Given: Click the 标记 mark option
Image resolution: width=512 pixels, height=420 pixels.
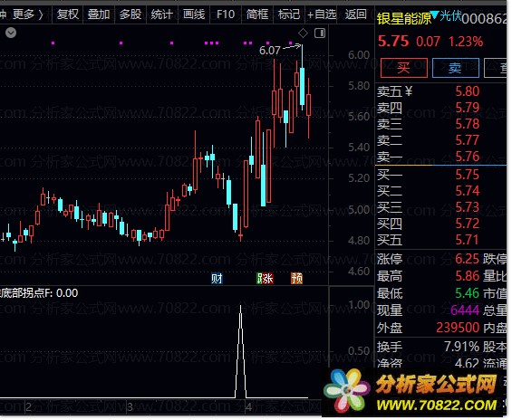Looking at the screenshot, I should point(290,14).
